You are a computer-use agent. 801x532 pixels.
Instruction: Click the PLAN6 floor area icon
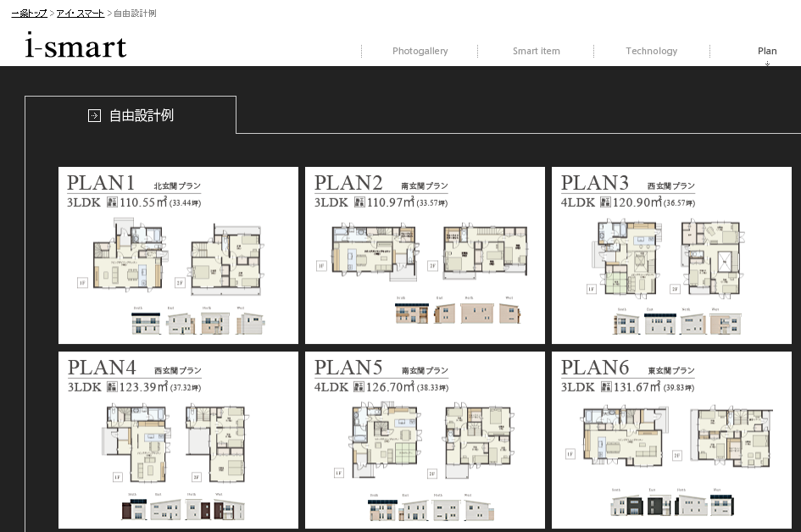click(x=606, y=387)
